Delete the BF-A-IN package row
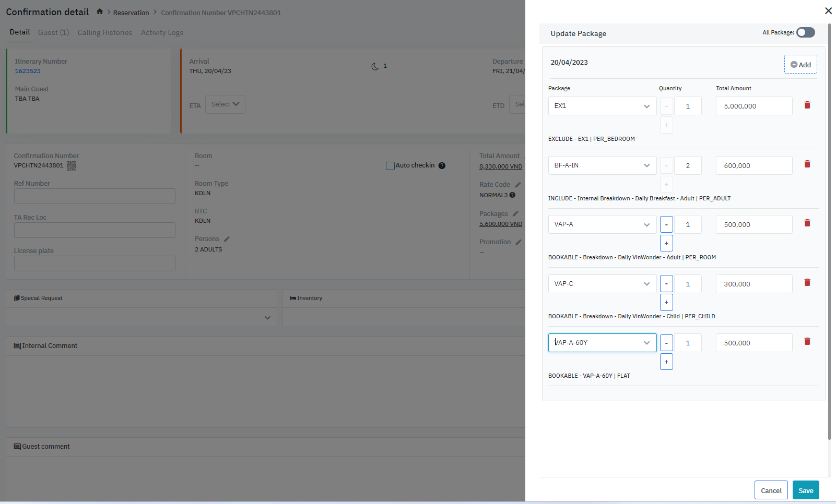The image size is (836, 504). (x=807, y=164)
